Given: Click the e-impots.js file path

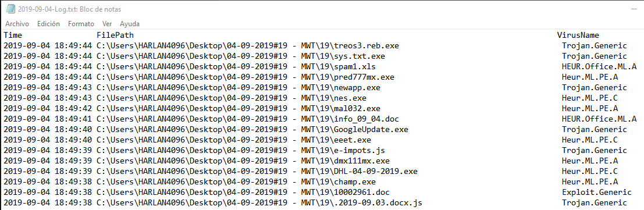Looking at the screenshot, I should tap(241, 151).
